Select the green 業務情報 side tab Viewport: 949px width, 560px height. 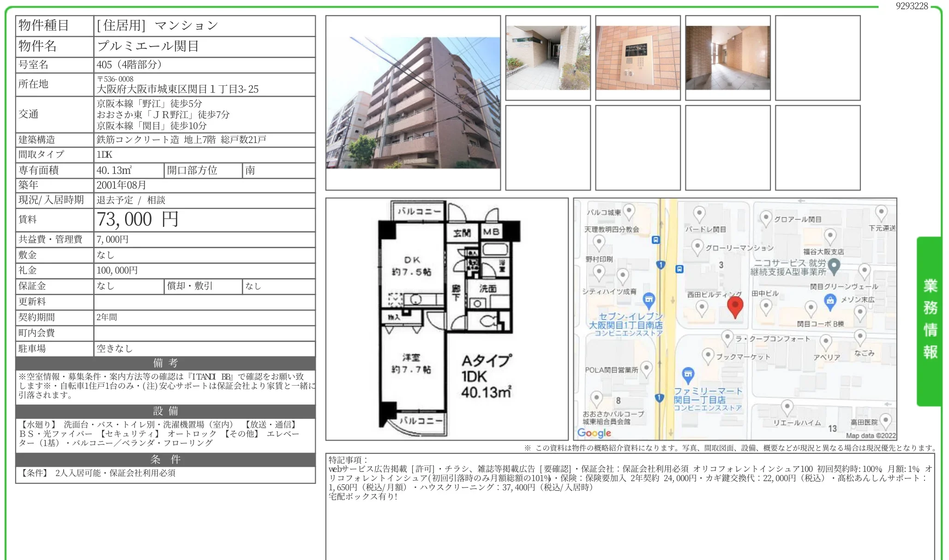tap(930, 320)
